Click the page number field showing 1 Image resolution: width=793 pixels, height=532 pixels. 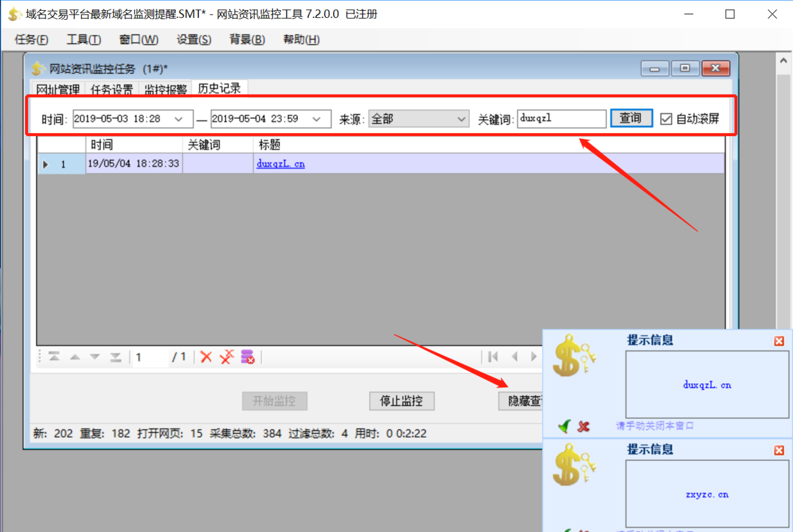pyautogui.click(x=150, y=357)
